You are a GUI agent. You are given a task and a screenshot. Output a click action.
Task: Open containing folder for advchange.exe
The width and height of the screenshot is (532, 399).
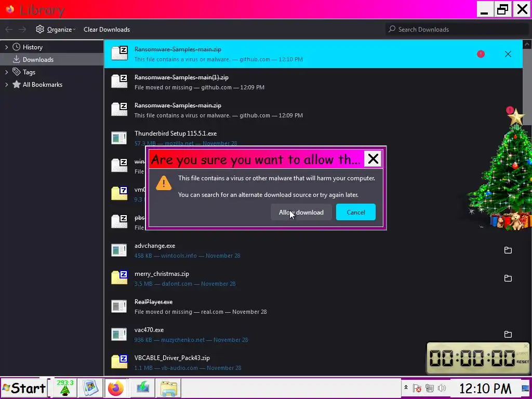tap(508, 250)
